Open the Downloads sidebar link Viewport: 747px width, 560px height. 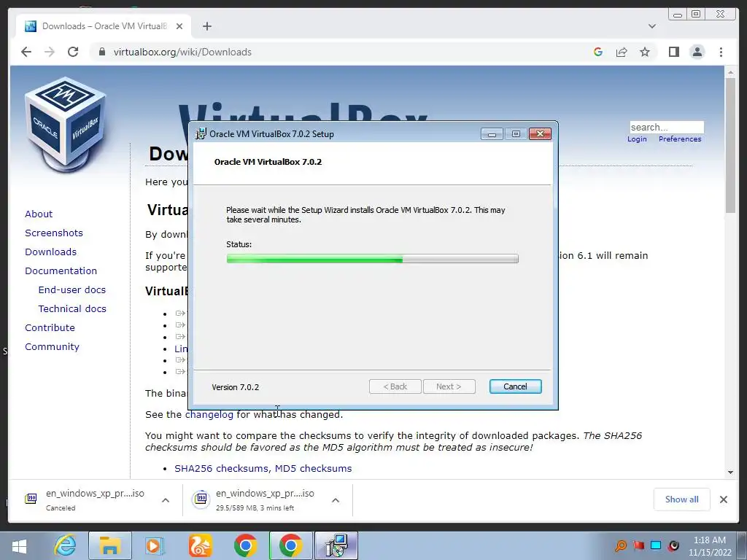(x=50, y=252)
